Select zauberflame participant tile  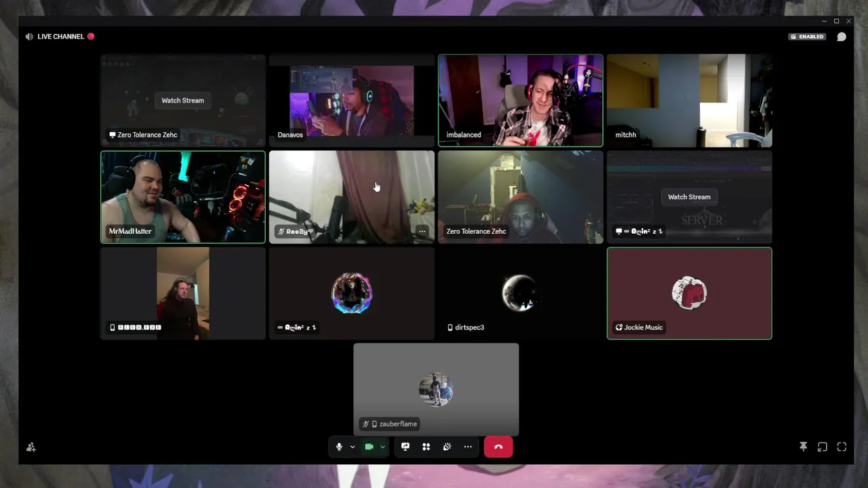(436, 389)
